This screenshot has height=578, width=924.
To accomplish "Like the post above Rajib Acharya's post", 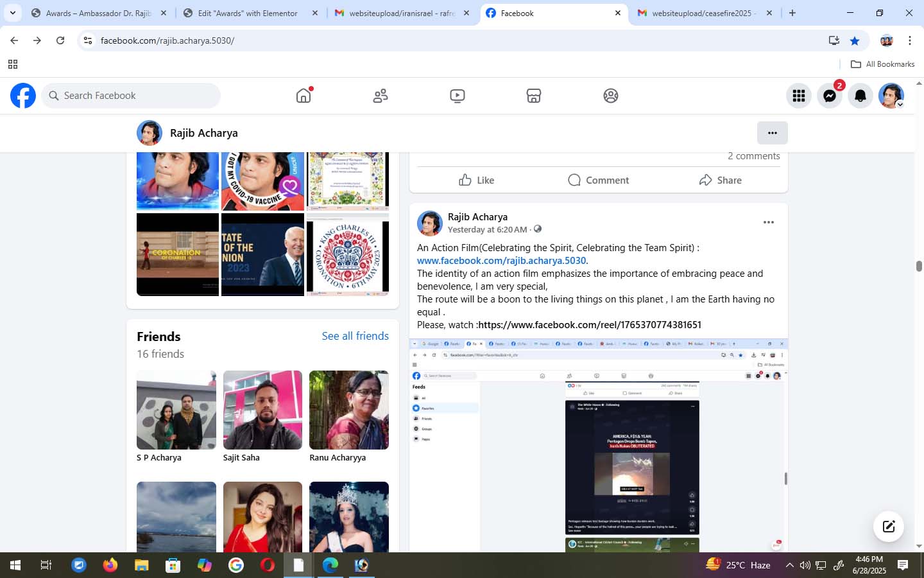I will pos(477,180).
